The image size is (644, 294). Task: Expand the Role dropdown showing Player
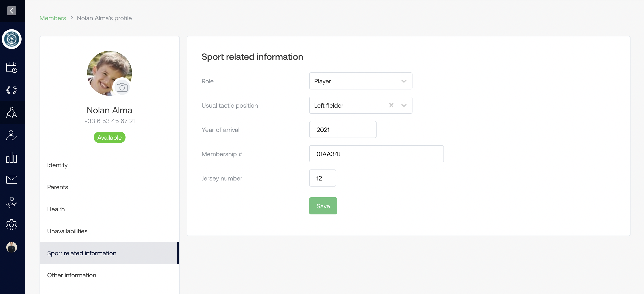(x=360, y=81)
